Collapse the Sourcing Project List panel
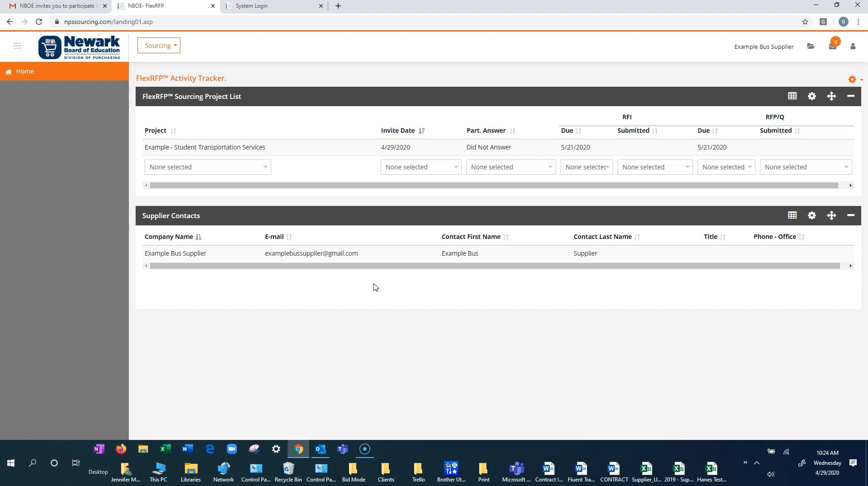 (850, 96)
